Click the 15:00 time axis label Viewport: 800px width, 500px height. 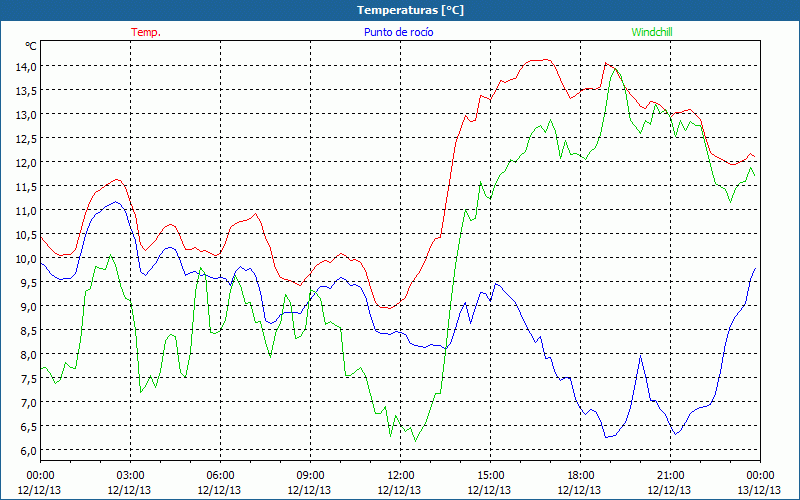(490, 476)
